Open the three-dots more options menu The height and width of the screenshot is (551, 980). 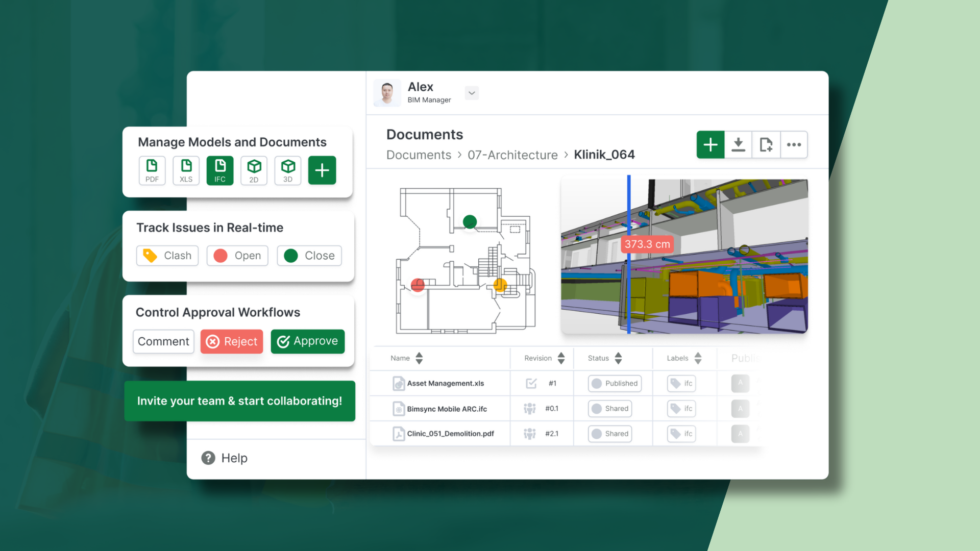794,145
